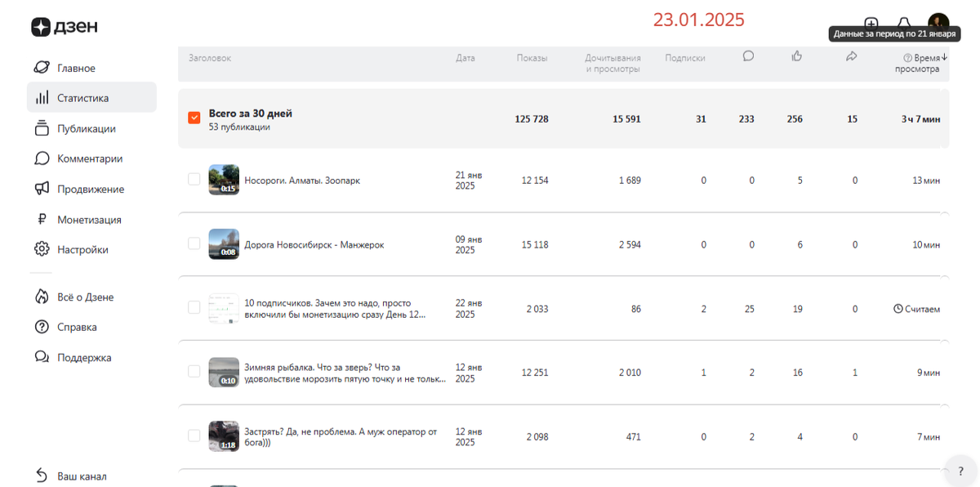Open Статистика in sidebar
980x487 pixels.
tap(91, 97)
